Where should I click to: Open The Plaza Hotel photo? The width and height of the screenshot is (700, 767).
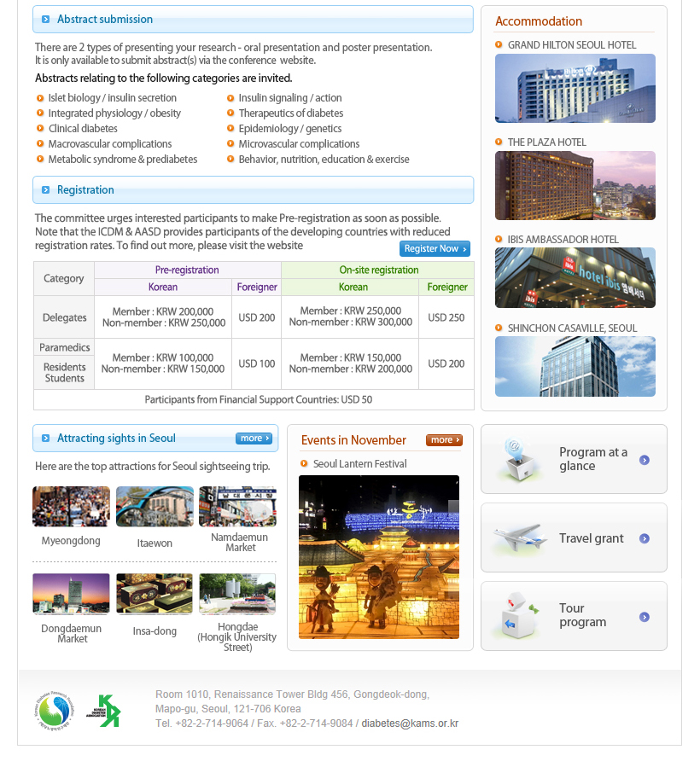pyautogui.click(x=575, y=186)
